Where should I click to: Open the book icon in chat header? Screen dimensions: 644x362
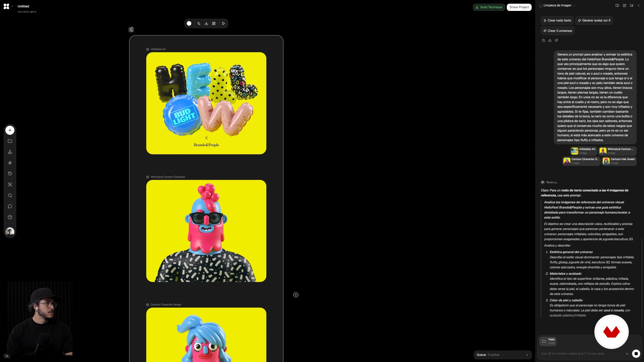(617, 6)
